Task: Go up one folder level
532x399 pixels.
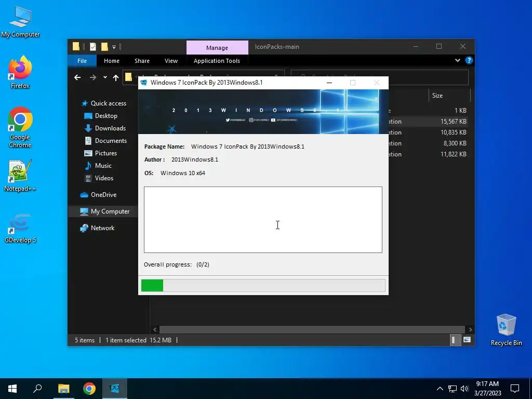Action: pos(116,78)
